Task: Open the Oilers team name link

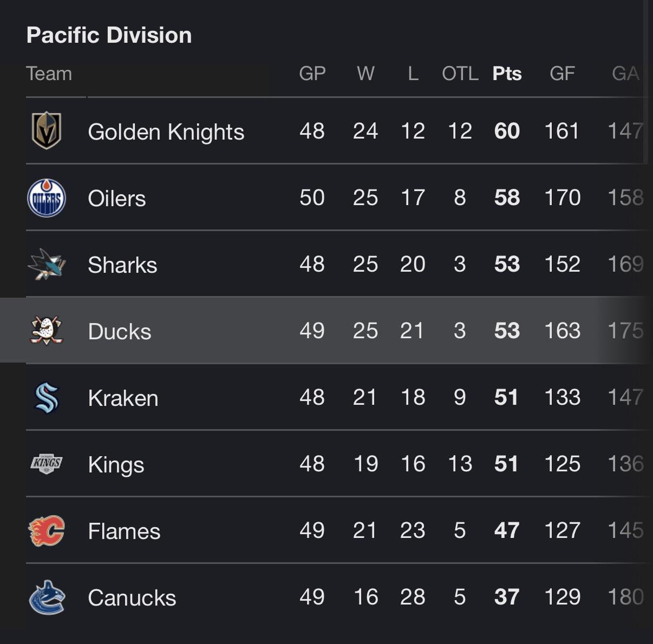Action: [117, 199]
